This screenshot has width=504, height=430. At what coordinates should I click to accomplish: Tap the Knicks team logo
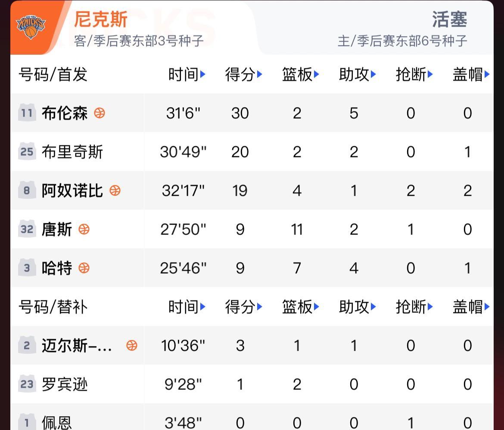coord(31,27)
